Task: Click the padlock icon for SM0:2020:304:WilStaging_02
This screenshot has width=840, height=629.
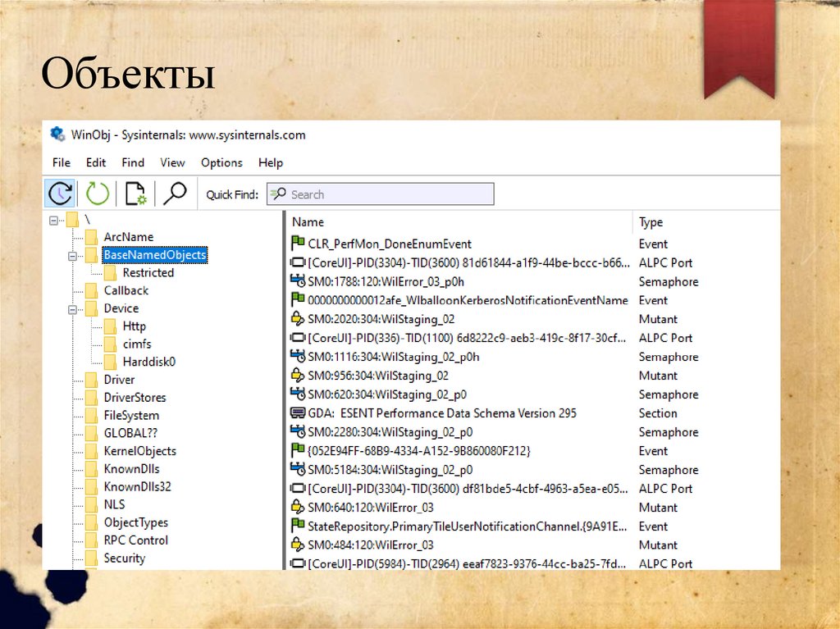Action: click(299, 319)
